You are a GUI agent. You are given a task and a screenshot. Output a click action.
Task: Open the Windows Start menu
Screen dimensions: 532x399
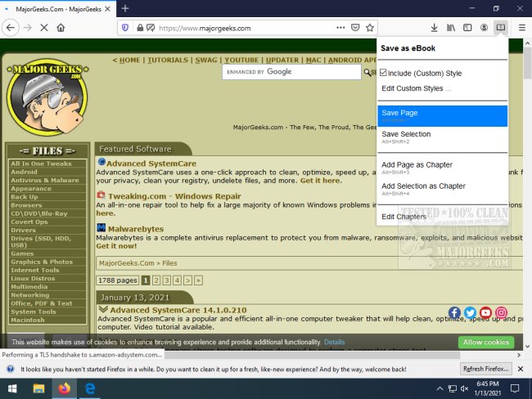pyautogui.click(x=12, y=388)
